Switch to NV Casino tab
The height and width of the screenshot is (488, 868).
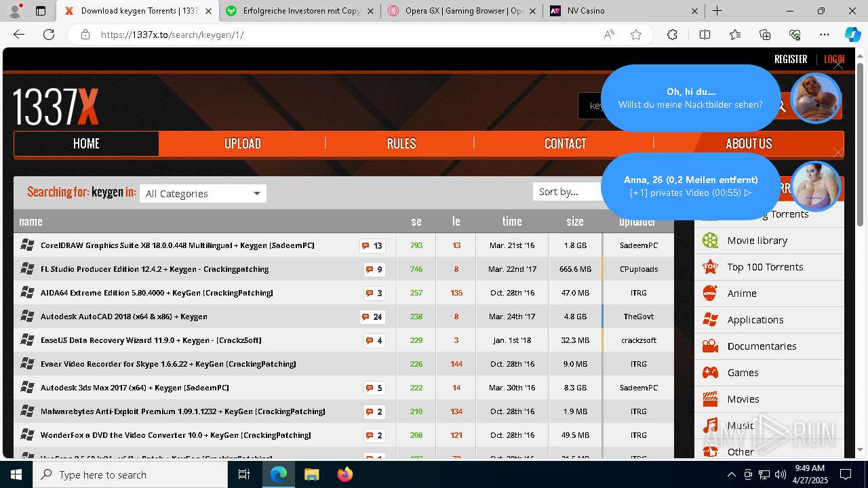point(624,11)
